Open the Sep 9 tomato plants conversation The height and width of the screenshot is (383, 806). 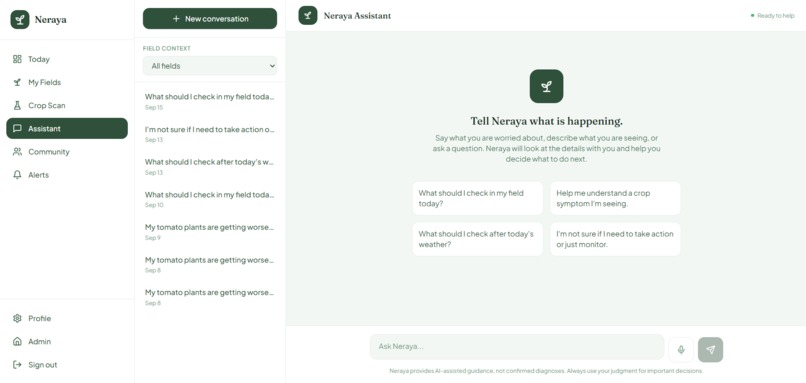click(210, 232)
